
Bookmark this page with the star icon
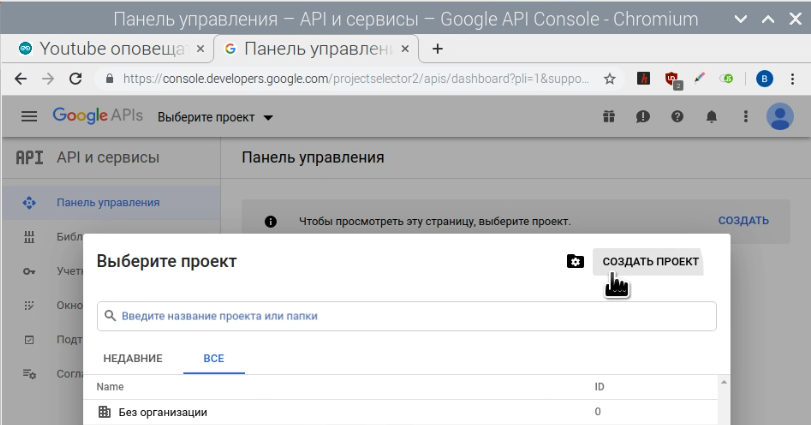610,79
